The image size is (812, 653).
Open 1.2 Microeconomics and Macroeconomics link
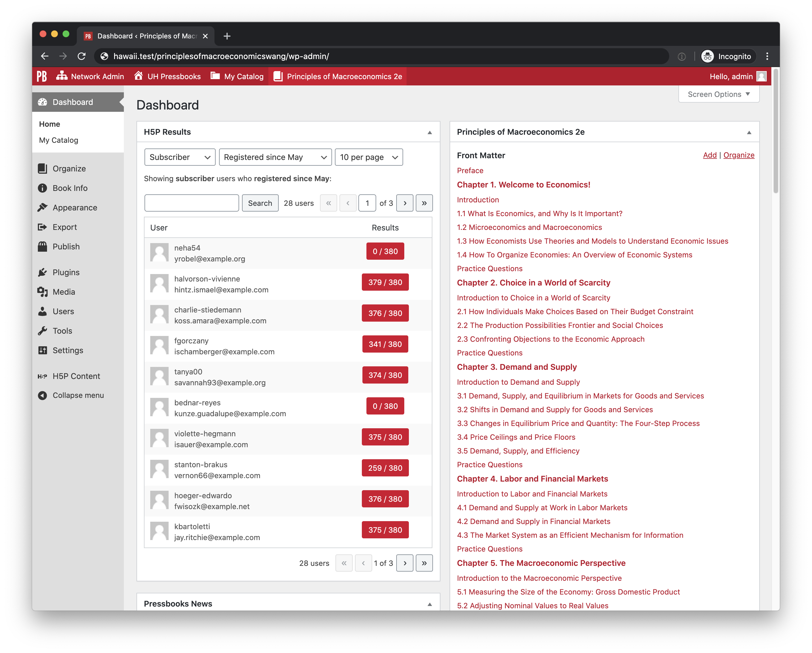[529, 227]
